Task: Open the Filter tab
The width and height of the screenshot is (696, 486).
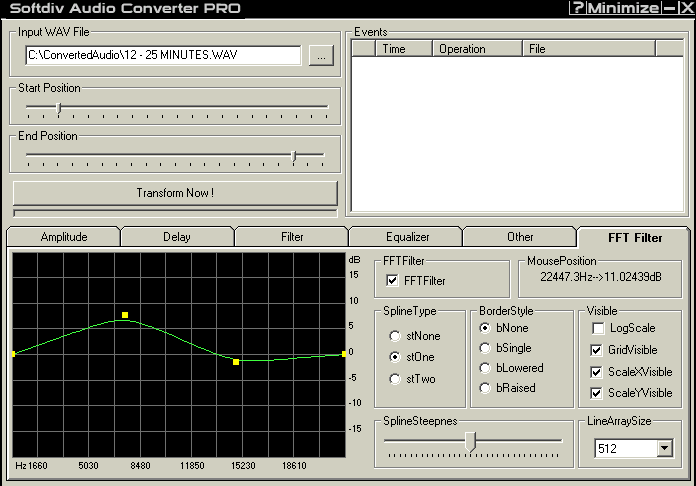Action: [x=292, y=237]
